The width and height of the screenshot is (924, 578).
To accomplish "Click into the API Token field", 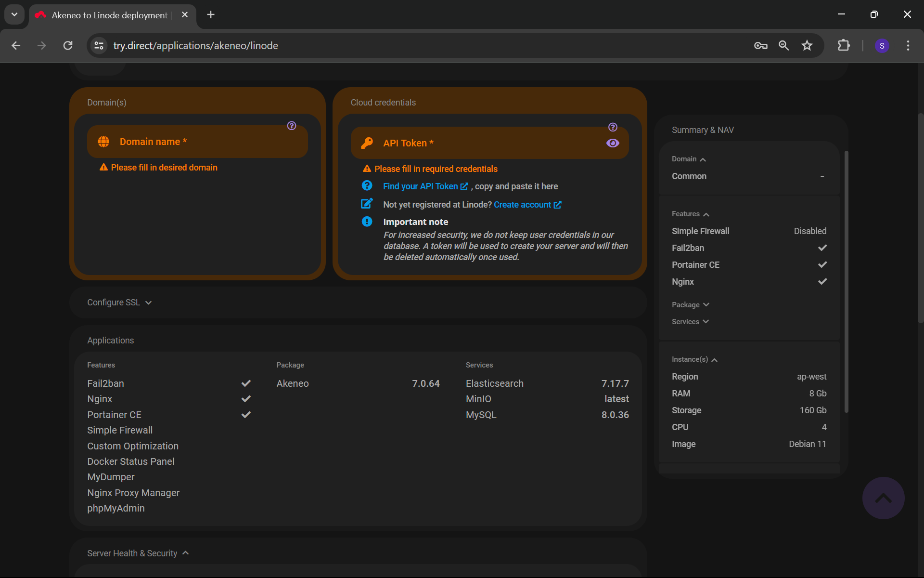I will click(489, 143).
